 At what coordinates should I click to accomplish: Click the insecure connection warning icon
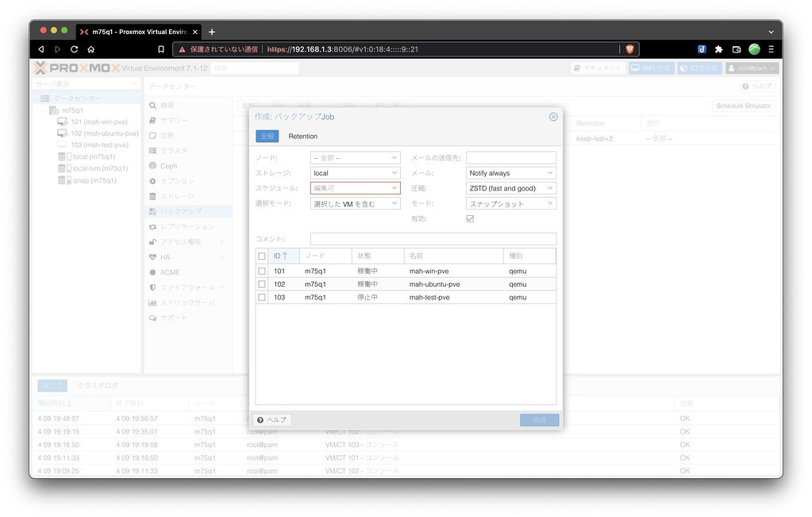[183, 49]
